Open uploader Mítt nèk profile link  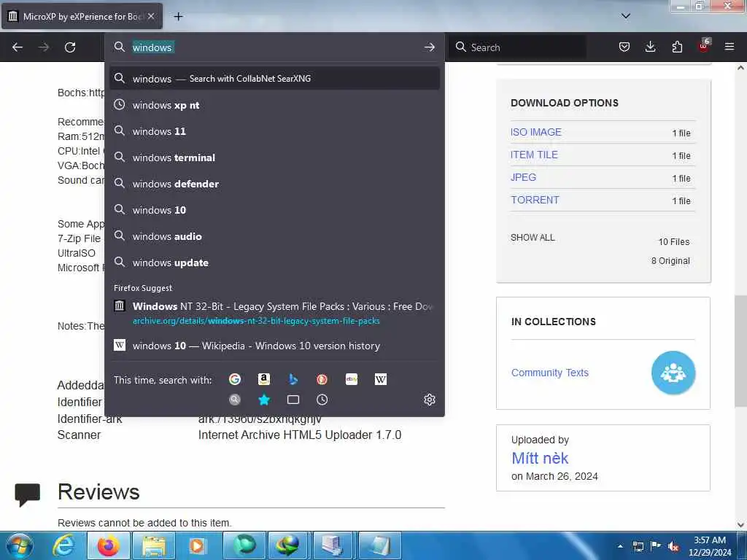540,458
